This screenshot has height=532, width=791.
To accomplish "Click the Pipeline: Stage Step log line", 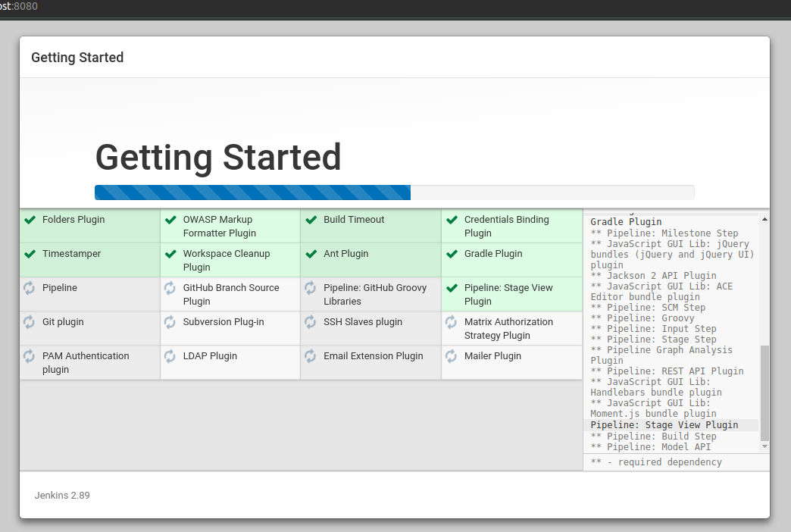I will point(653,340).
